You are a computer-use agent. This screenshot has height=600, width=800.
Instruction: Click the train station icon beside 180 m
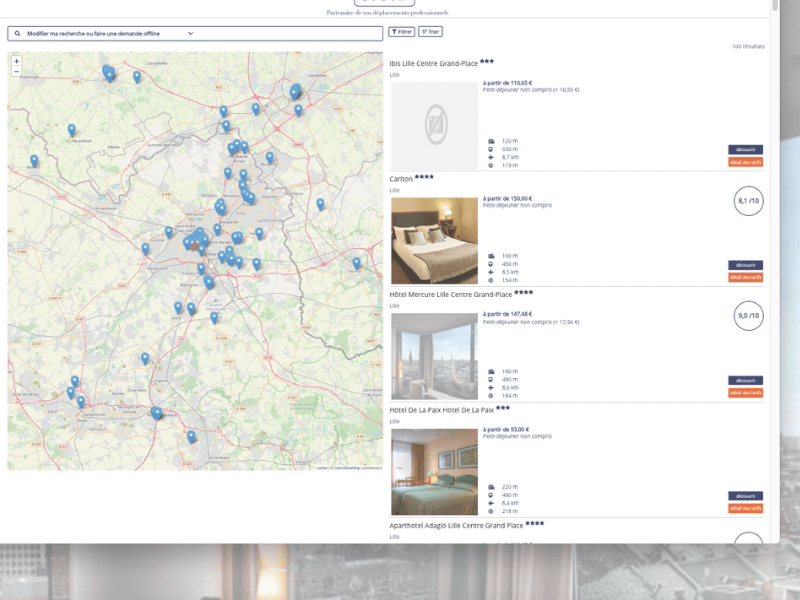click(491, 372)
